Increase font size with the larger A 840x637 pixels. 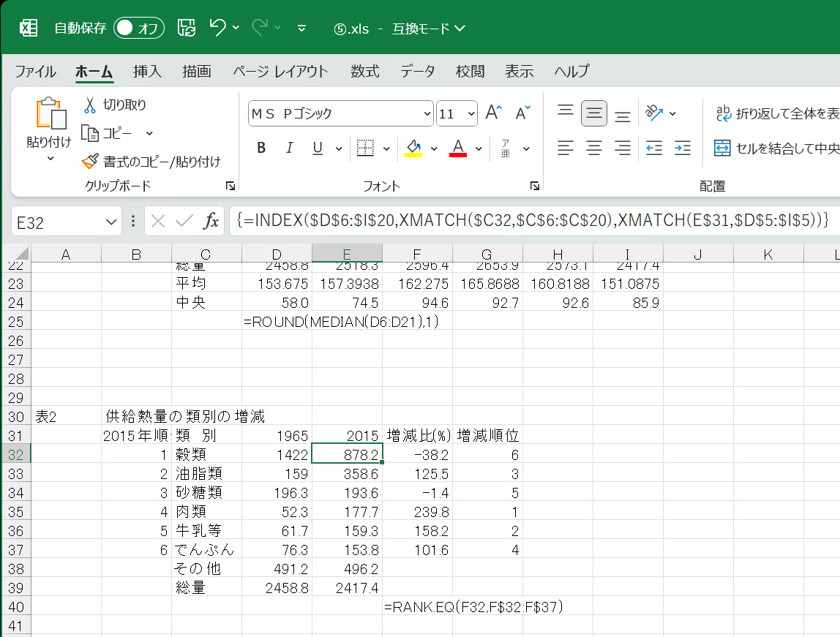click(494, 113)
